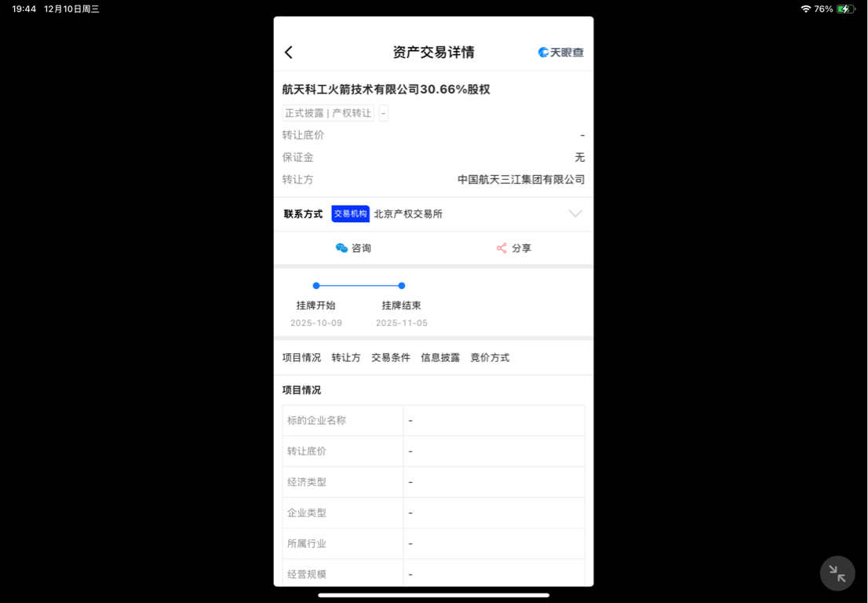Click the 标的企业名称 table row

(x=433, y=420)
